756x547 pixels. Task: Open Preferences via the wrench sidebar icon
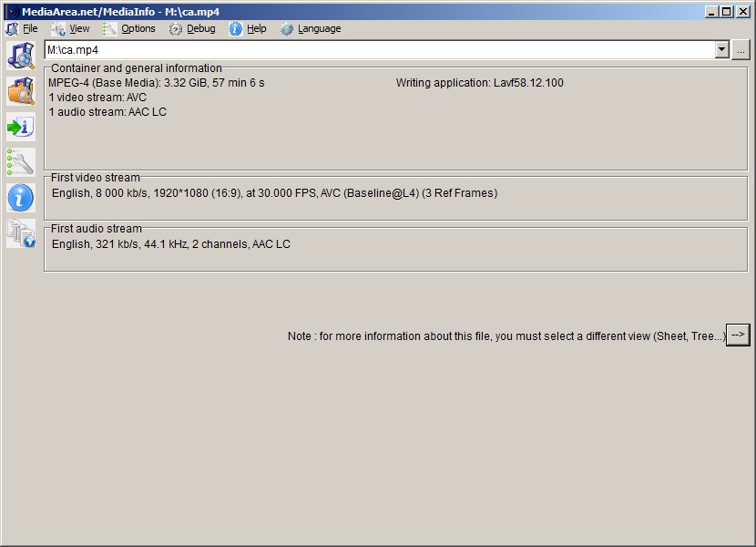click(20, 162)
